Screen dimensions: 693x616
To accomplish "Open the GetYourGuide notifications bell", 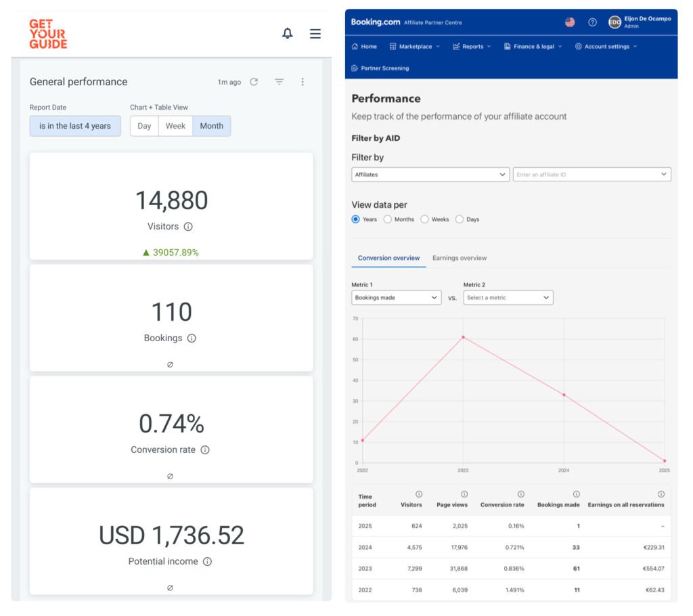I will pos(287,33).
